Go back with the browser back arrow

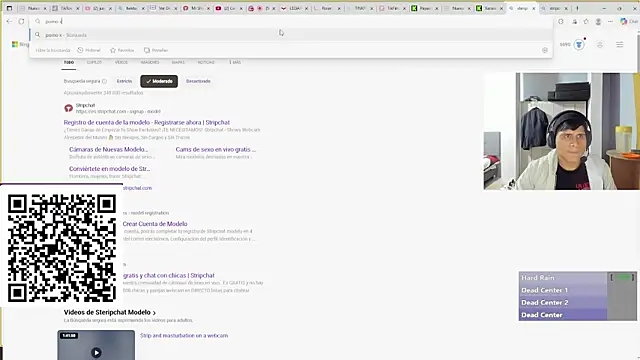click(9, 21)
